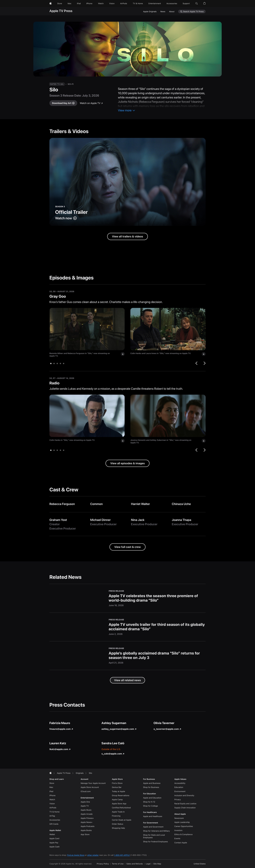The width and height of the screenshot is (255, 868).
Task: Select the fourth dot in the Radio gallery
Action: [60, 450]
